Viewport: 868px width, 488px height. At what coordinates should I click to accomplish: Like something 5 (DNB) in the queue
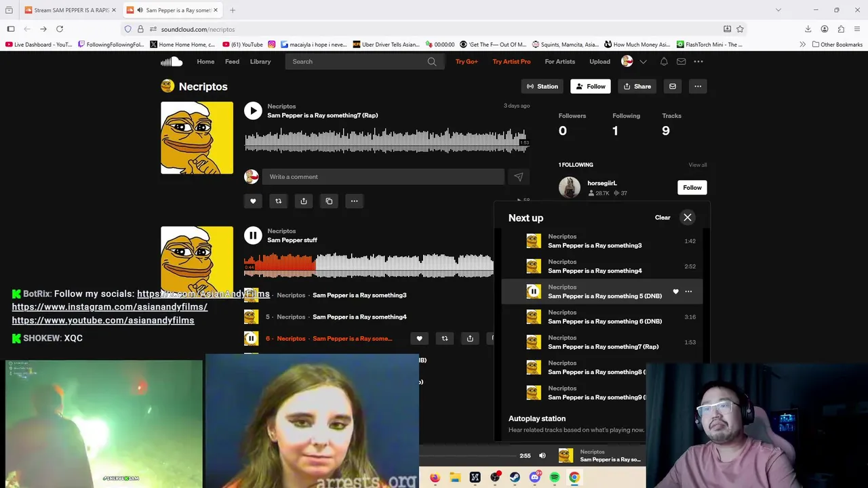click(675, 291)
